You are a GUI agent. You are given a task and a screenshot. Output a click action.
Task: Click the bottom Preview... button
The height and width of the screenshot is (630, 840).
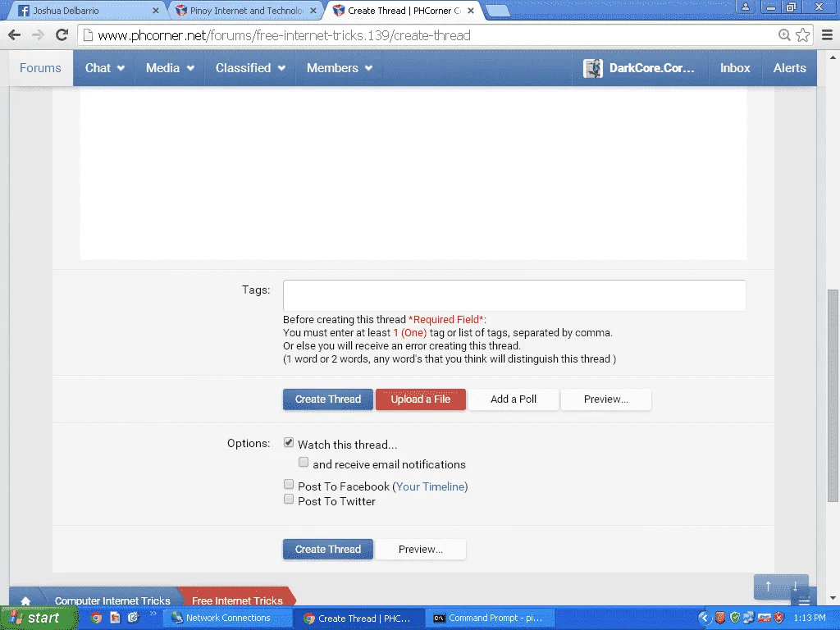(421, 550)
